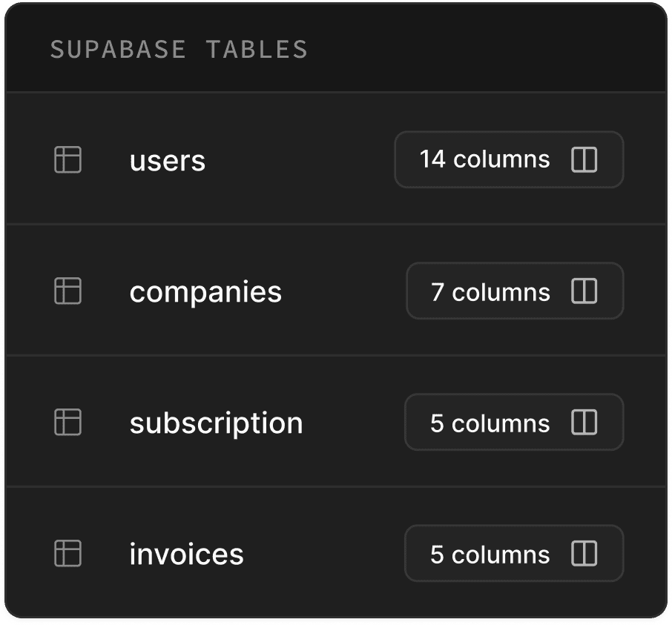Viewport: 672px width, 625px height.
Task: Select the subscription table name
Action: 217,423
